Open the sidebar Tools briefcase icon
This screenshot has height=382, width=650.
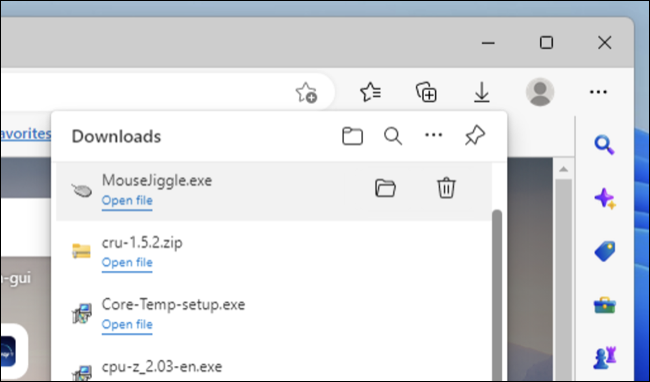[x=605, y=305]
